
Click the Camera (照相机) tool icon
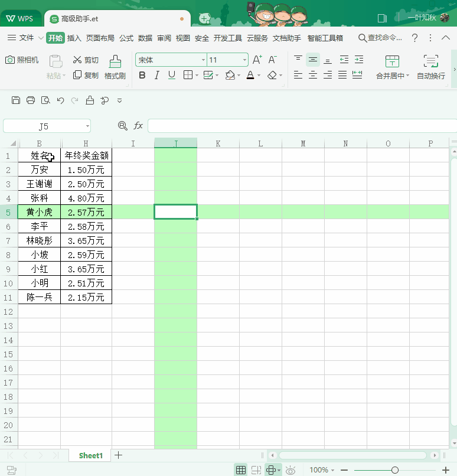[x=10, y=60]
